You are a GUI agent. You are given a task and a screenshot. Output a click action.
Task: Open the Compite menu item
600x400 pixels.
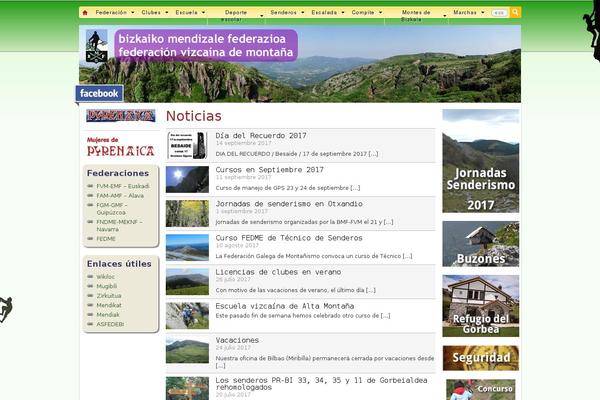[x=363, y=13]
